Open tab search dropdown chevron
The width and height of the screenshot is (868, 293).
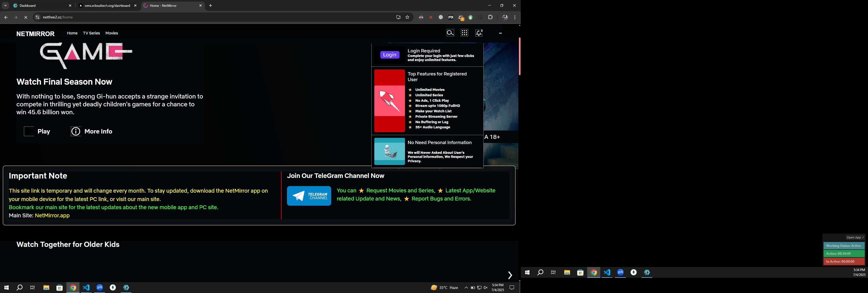click(x=5, y=6)
